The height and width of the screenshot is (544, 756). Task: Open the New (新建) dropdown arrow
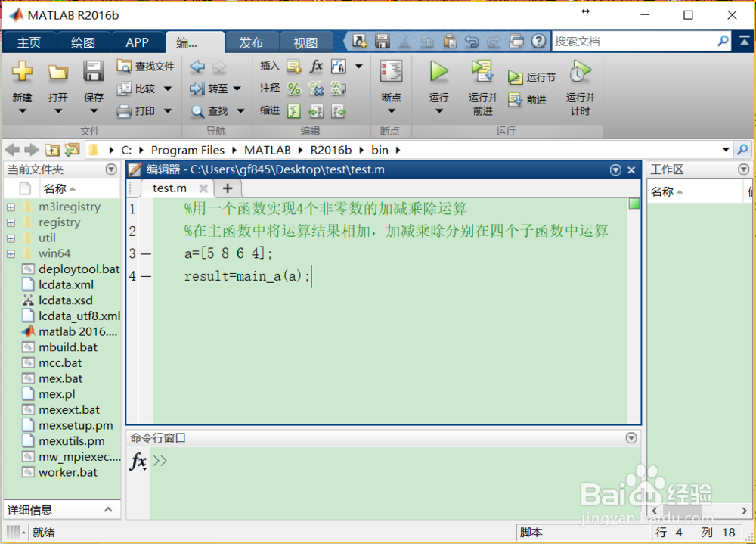pos(22,111)
